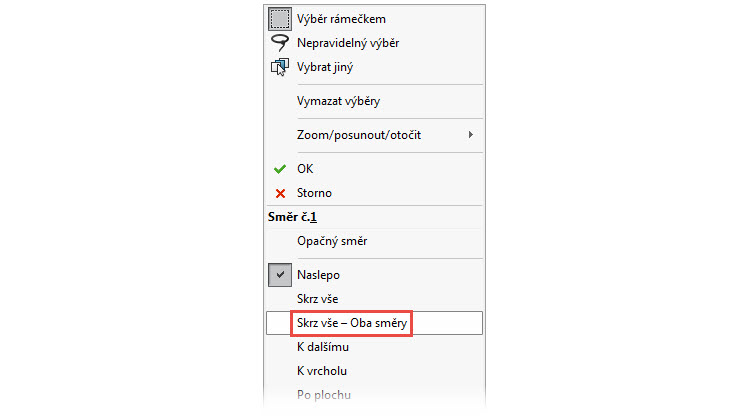Click Vymazat výběry to clear selections

(338, 101)
